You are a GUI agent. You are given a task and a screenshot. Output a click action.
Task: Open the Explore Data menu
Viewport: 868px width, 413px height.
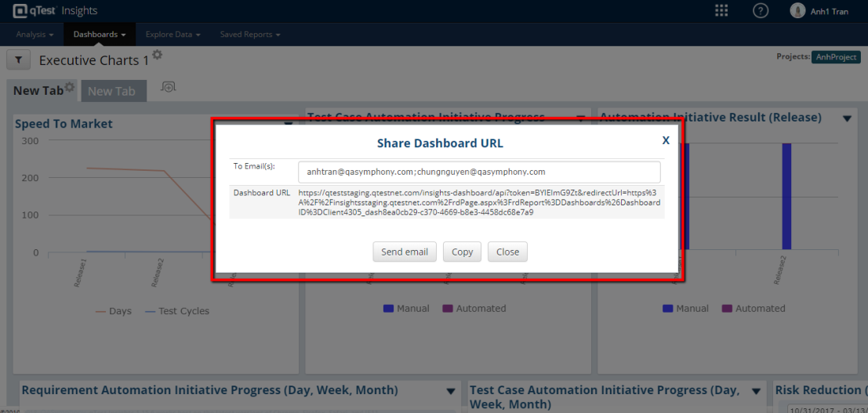pos(173,34)
